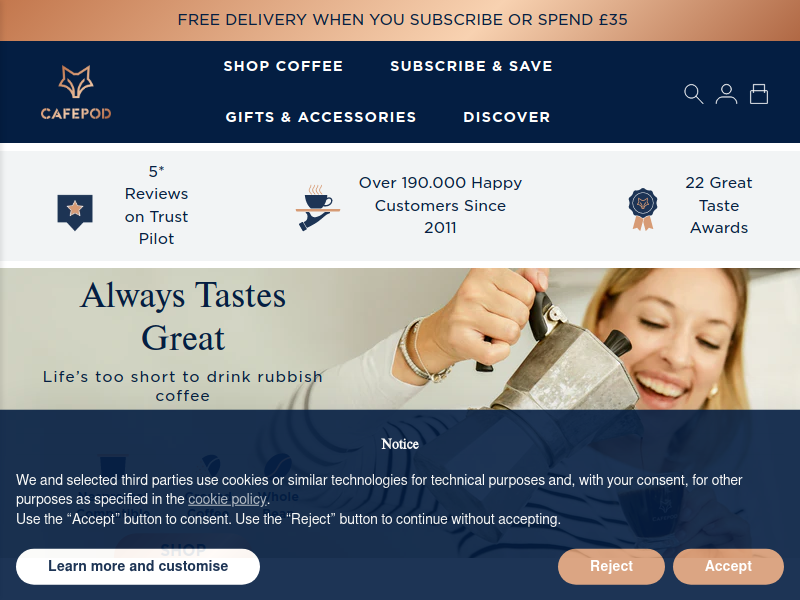The image size is (800, 600).
Task: Open the Discover menu
Action: 507,117
